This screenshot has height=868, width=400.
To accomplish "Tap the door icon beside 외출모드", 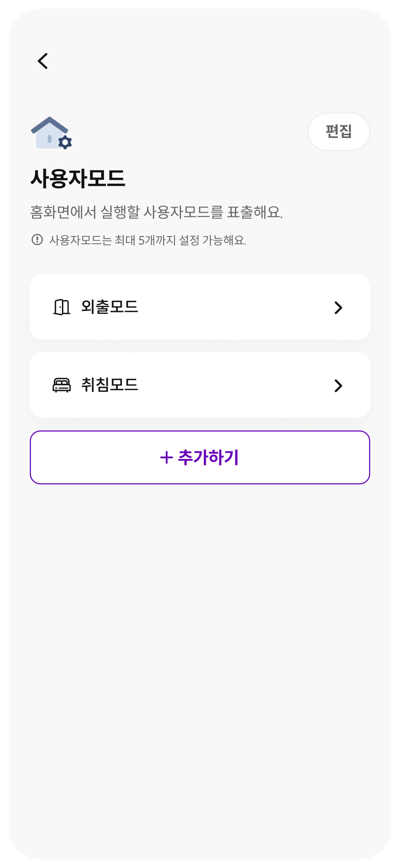I will pos(61,307).
